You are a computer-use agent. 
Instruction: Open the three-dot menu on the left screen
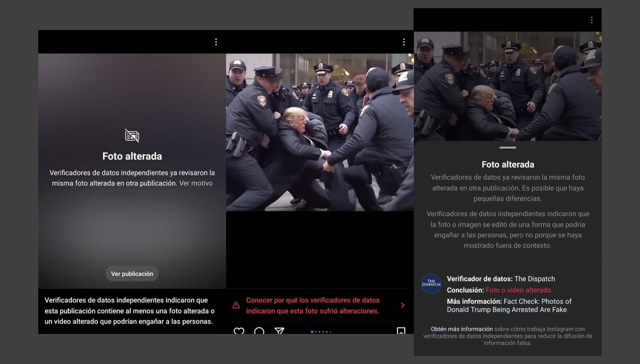coord(216,42)
